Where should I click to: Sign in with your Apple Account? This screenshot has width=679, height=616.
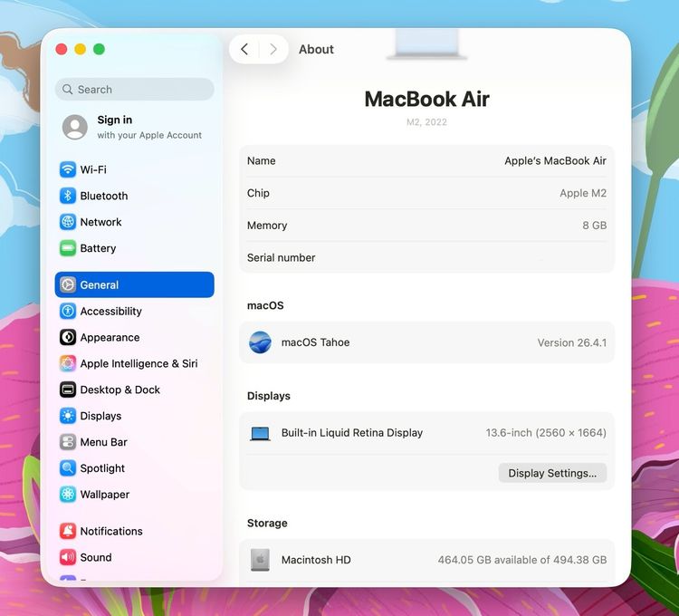134,127
